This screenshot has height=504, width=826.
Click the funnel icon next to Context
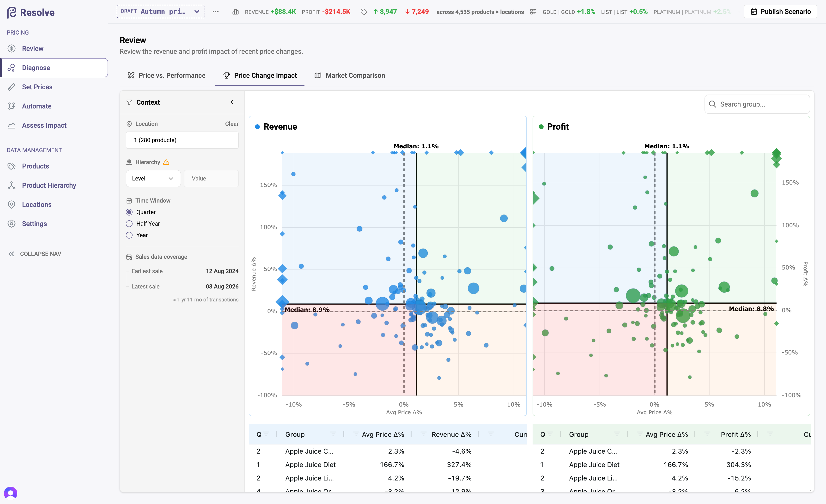pyautogui.click(x=129, y=102)
